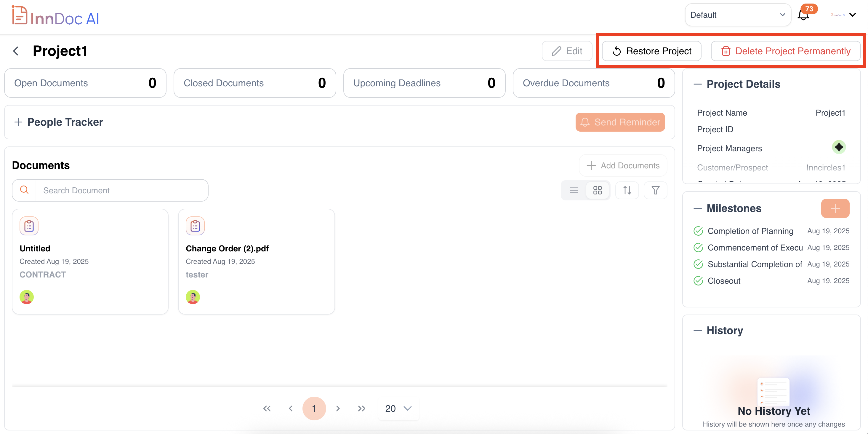The width and height of the screenshot is (868, 434).
Task: Click the sort documents arrows icon
Action: (x=627, y=191)
